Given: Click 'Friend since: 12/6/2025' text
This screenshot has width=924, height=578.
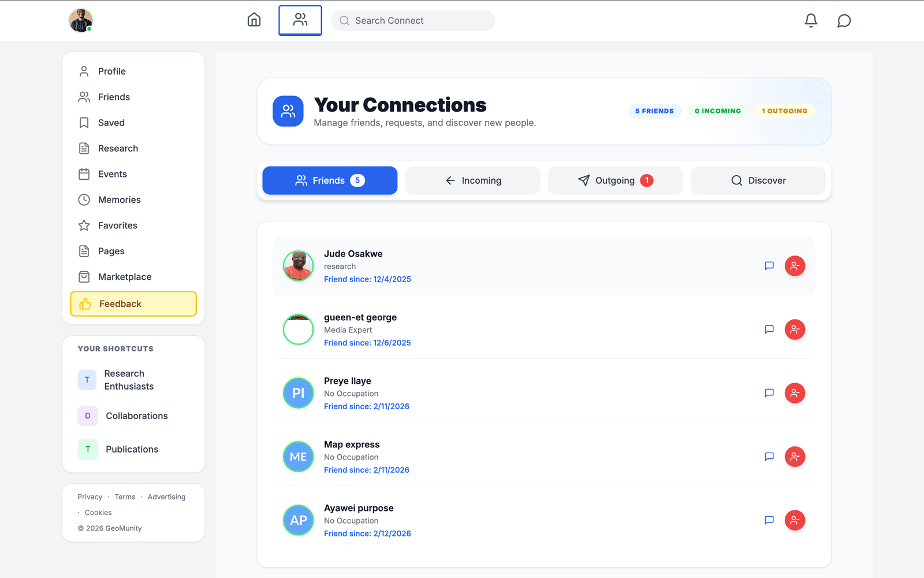Looking at the screenshot, I should 367,343.
